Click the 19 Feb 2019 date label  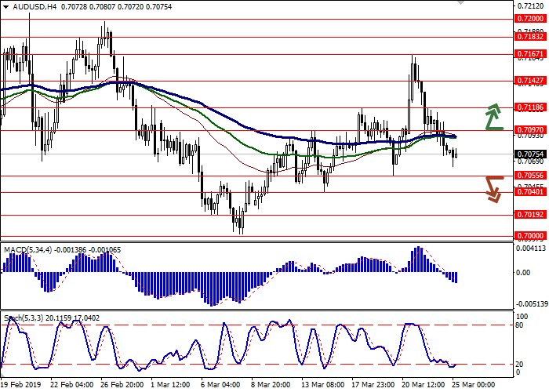pyautogui.click(x=22, y=385)
